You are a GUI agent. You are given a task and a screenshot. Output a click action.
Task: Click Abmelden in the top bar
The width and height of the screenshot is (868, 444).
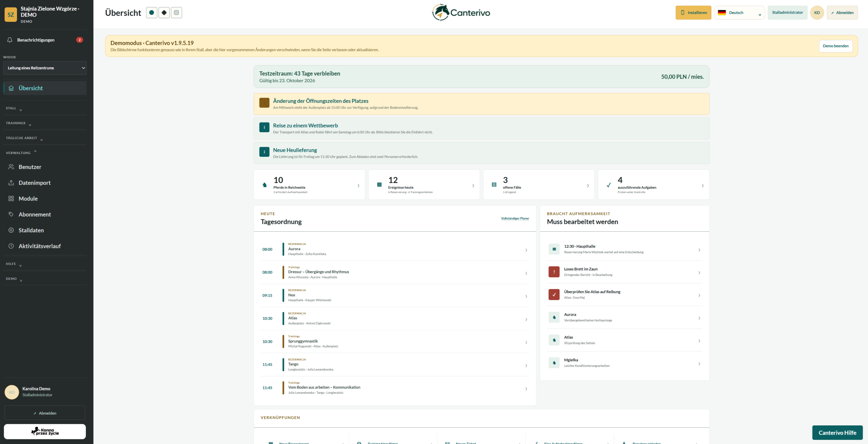pos(842,13)
